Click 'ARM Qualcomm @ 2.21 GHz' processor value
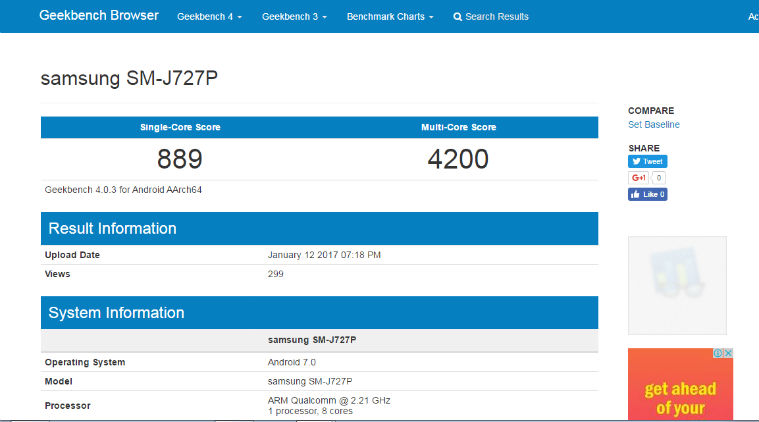This screenshot has width=759, height=422. 329,401
